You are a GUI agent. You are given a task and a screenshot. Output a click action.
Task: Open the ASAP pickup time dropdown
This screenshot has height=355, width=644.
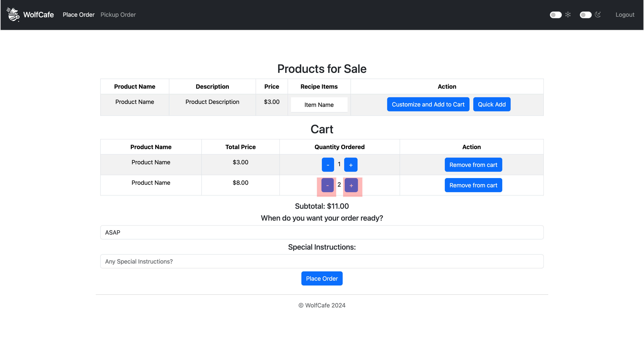tap(322, 232)
